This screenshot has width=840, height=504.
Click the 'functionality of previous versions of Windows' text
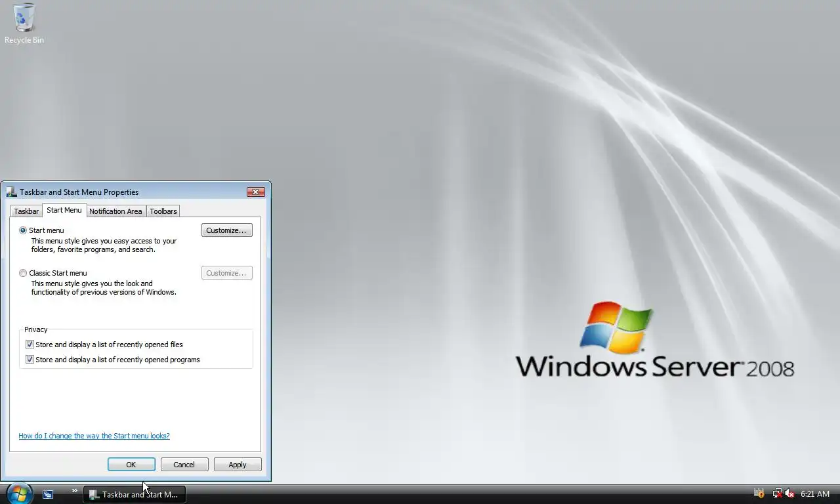tap(104, 292)
